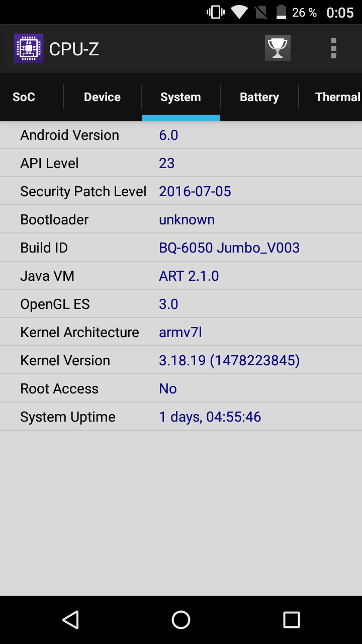The image size is (362, 644).
Task: Select the Android version value 6.0
Action: point(168,135)
